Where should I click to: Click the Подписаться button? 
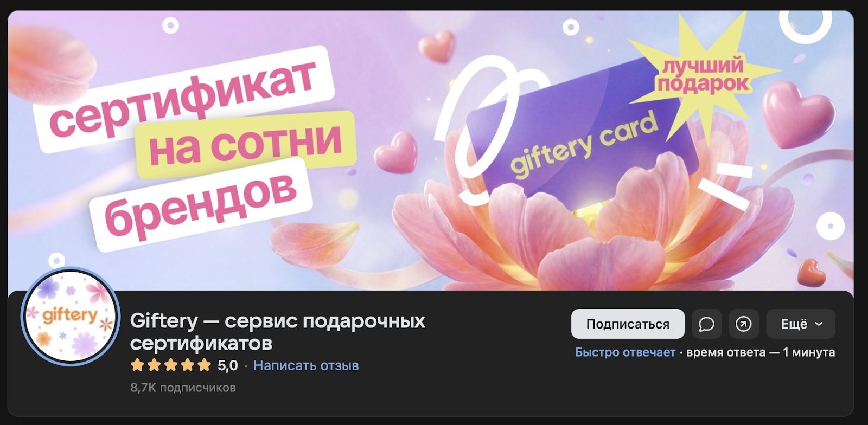point(628,324)
